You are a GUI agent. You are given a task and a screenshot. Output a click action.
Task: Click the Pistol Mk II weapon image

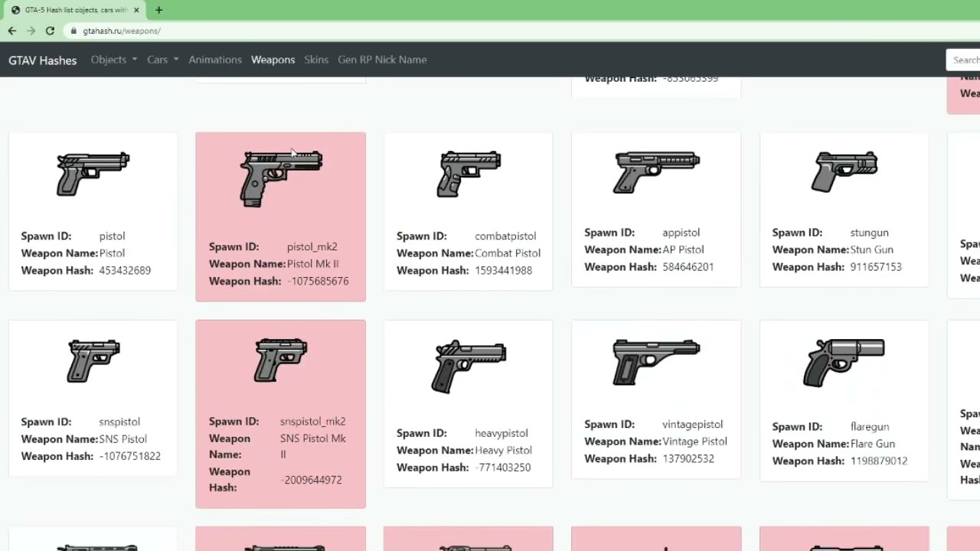click(281, 179)
